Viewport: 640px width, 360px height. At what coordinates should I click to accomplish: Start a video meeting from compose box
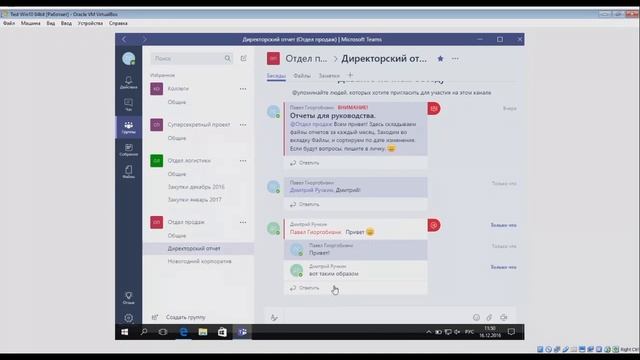504,317
